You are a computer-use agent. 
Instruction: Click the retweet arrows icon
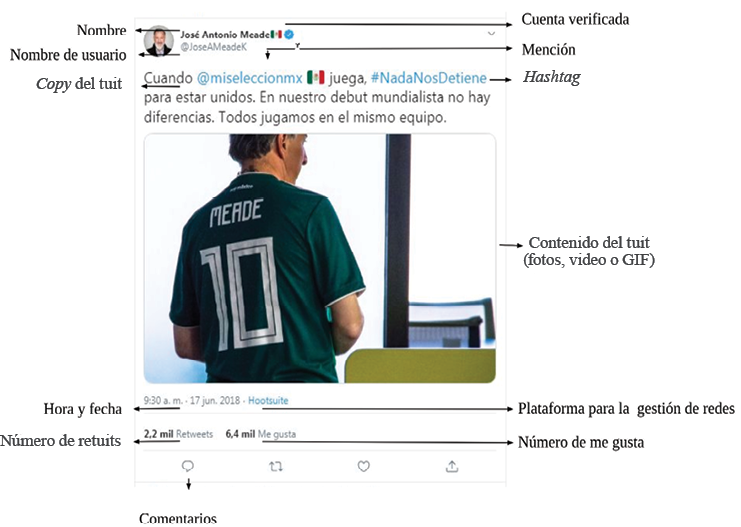pos(276,467)
